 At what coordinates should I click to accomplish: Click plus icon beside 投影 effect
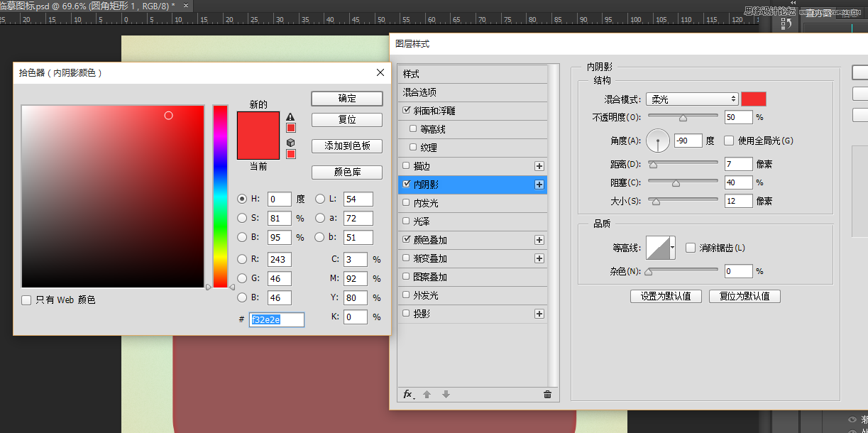point(539,314)
